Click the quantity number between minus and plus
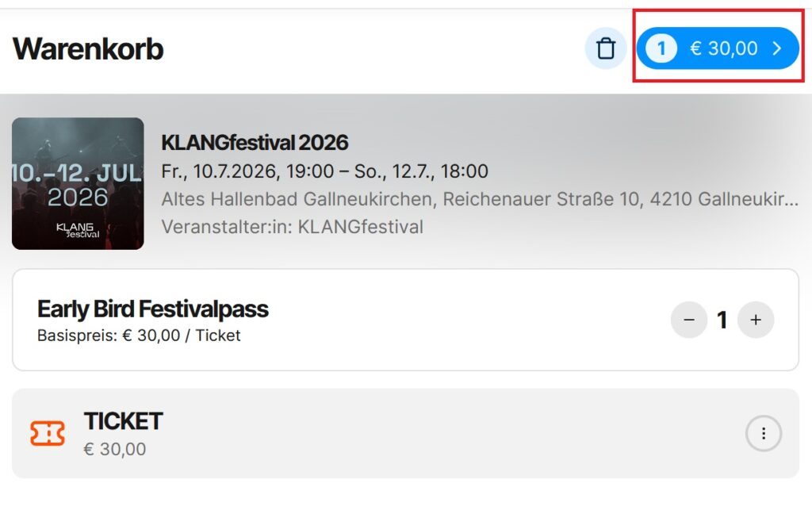The image size is (812, 514). tap(722, 320)
